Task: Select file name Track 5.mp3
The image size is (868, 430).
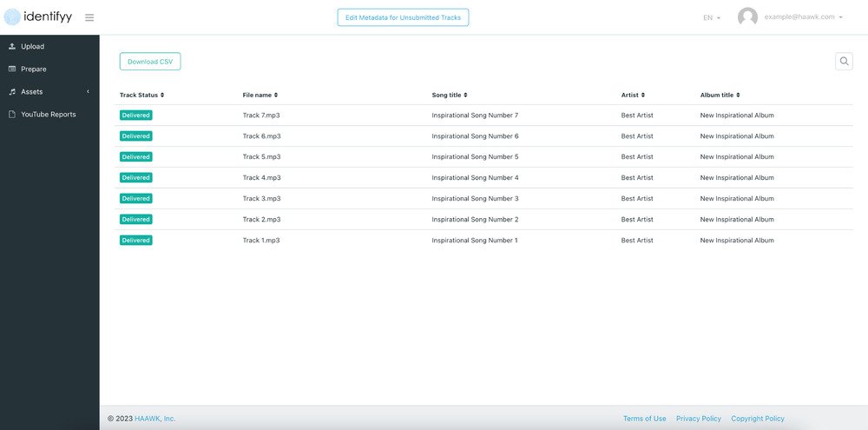Action: point(261,157)
